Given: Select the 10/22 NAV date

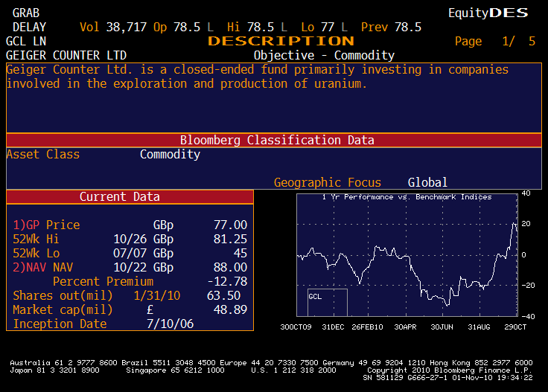Looking at the screenshot, I should 130,267.
